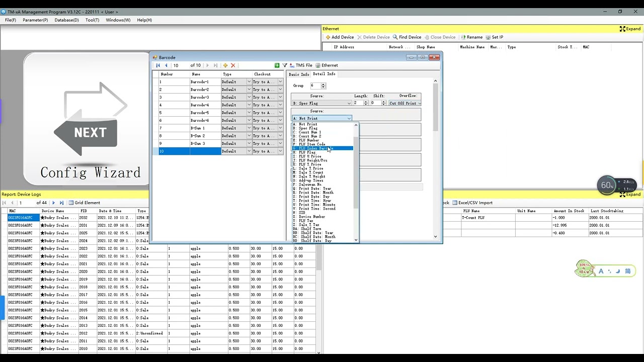This screenshot has height=362, width=644.
Task: Open Type dropdown for Barcode-1 row
Action: 249,82
